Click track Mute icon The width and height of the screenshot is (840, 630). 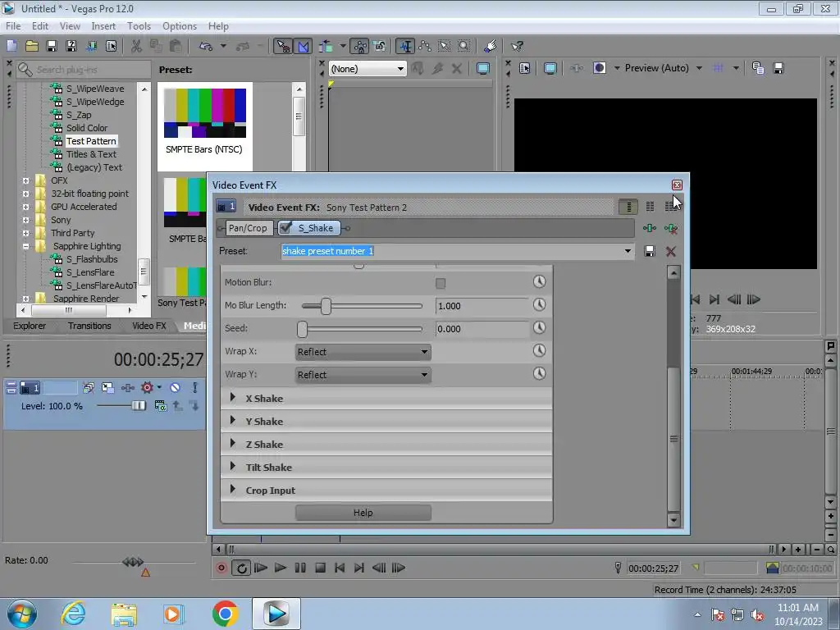pyautogui.click(x=175, y=387)
